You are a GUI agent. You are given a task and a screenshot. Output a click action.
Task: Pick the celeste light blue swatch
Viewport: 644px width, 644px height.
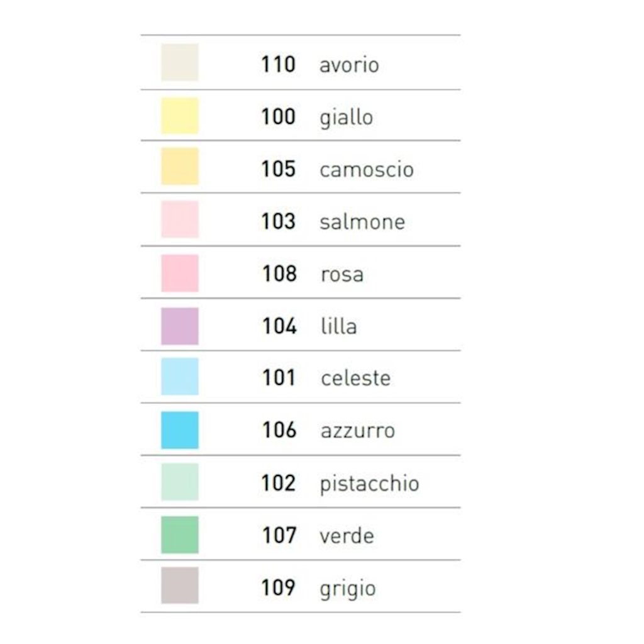180,377
